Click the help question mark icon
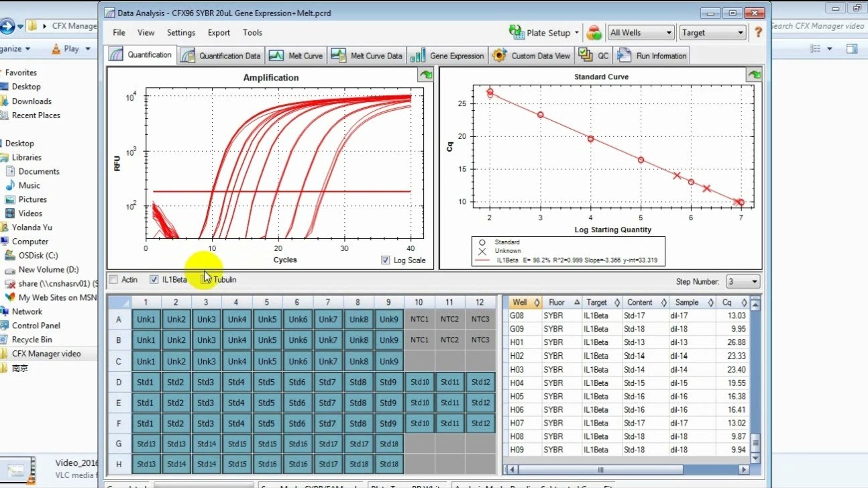The height and width of the screenshot is (488, 868). coord(759,32)
